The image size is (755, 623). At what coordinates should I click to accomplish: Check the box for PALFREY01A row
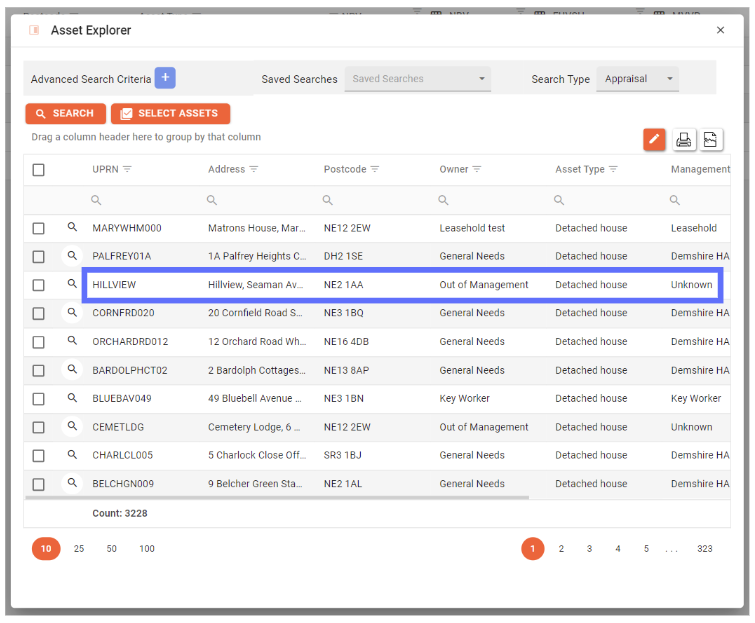(x=38, y=257)
